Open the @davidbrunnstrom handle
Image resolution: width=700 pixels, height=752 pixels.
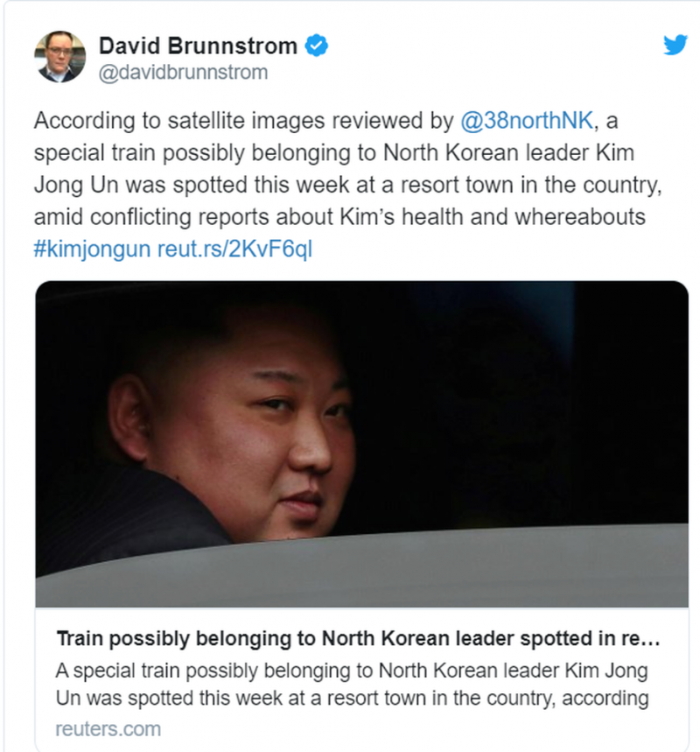click(183, 73)
